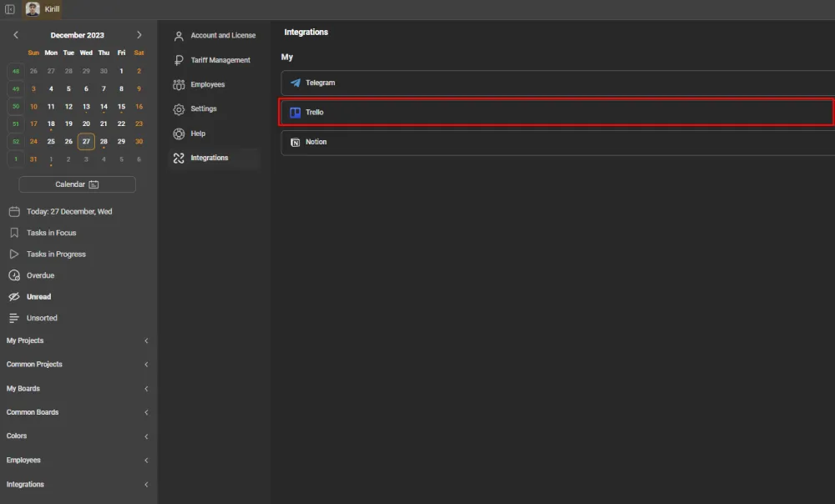Open Tasks in Focus via bookmark icon
The height and width of the screenshot is (504, 835).
(x=13, y=233)
